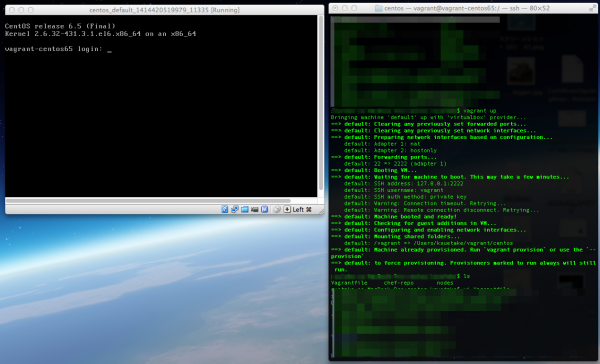Viewport: 600px width, 364px height.
Task: Click 'chef-repo' in the ls output
Action: click(x=399, y=283)
